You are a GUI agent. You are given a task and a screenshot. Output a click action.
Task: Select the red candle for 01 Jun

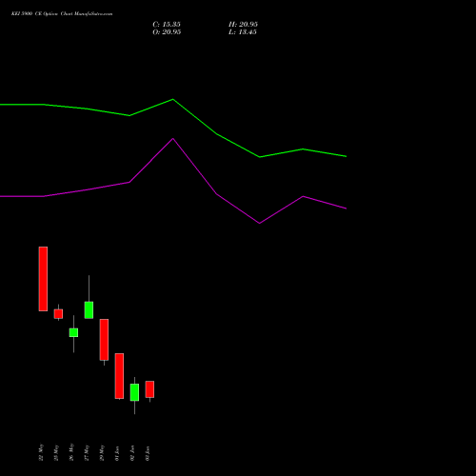coord(119,376)
